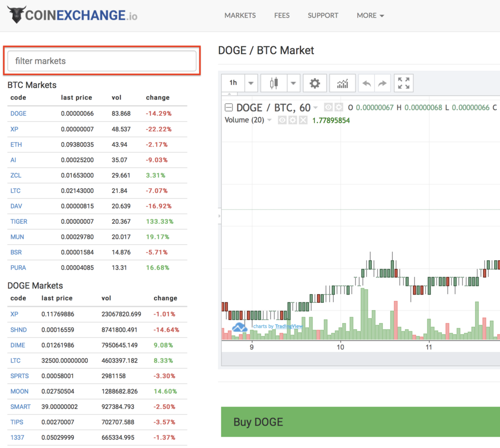Screen dimensions: 500x448
Task: Toggle fullscreen chart mode
Action: pyautogui.click(x=404, y=83)
